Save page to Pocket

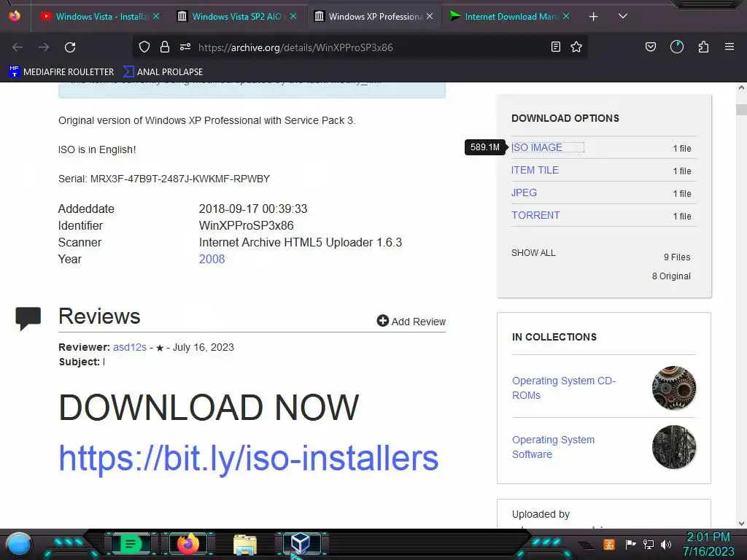coord(650,47)
